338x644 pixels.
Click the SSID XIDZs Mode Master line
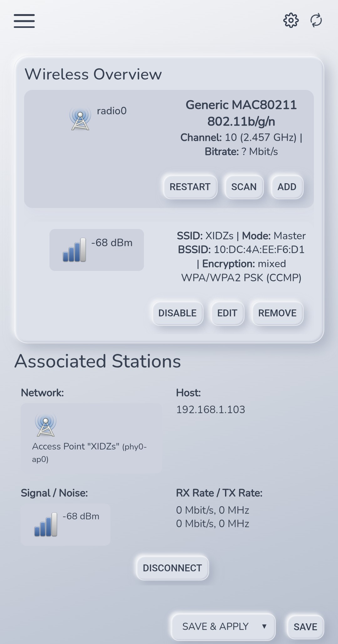241,236
